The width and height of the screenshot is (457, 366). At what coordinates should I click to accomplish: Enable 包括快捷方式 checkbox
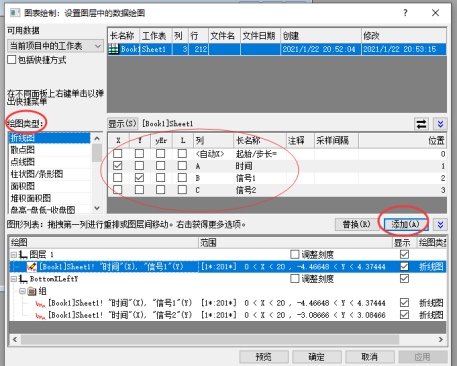click(11, 60)
